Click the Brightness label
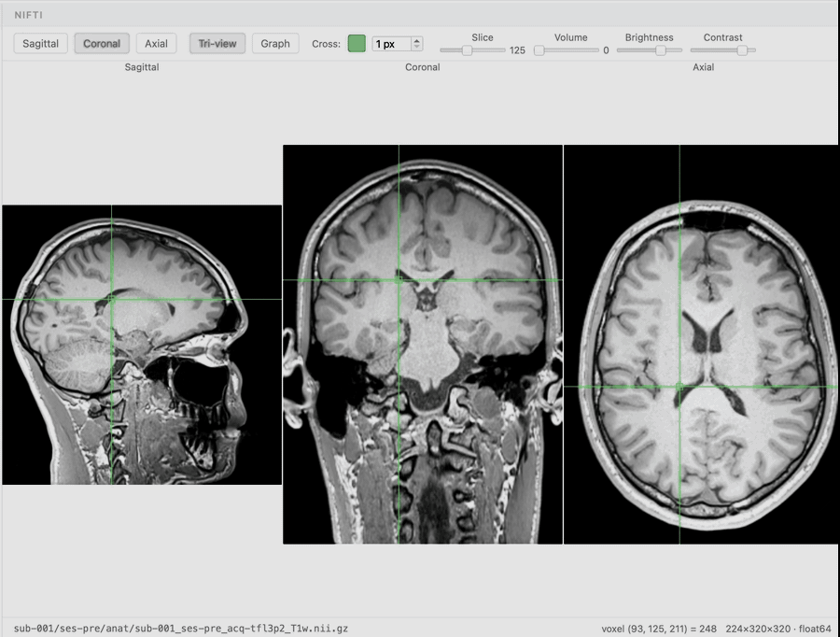The width and height of the screenshot is (840, 637). pos(650,37)
